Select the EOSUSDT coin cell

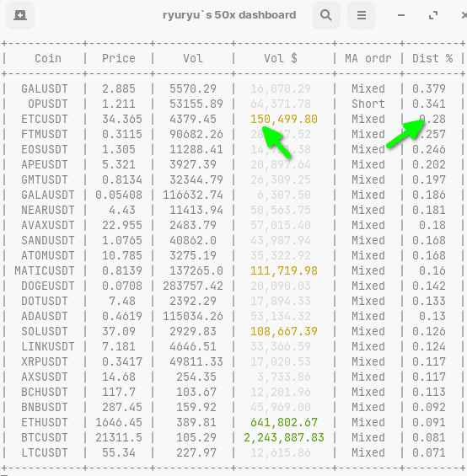tap(45, 149)
